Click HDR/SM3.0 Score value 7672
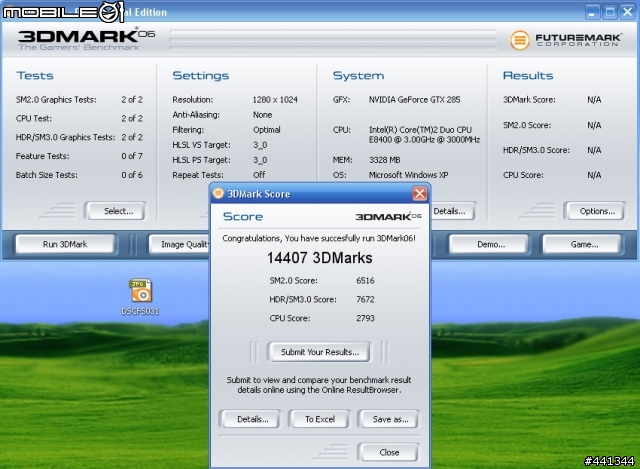640x469 pixels. [365, 300]
